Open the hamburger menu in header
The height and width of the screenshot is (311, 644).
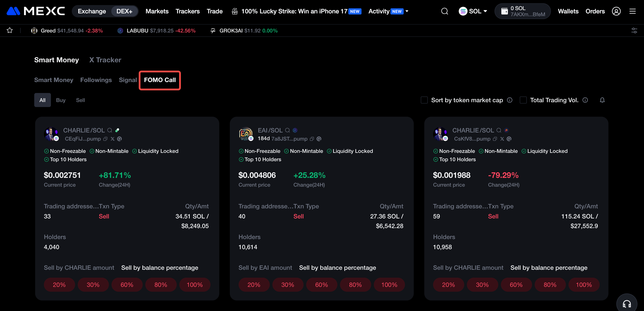(x=632, y=11)
